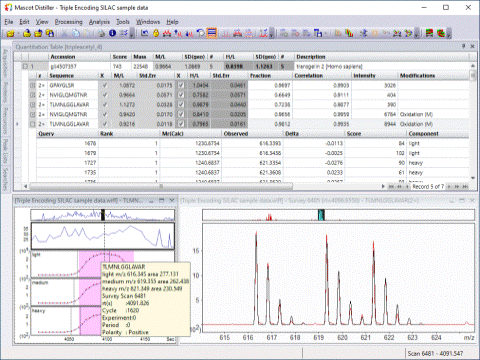480x360 pixels.
Task: Toggle H/L checkbox in row with intensity 8944
Action: click(x=181, y=124)
